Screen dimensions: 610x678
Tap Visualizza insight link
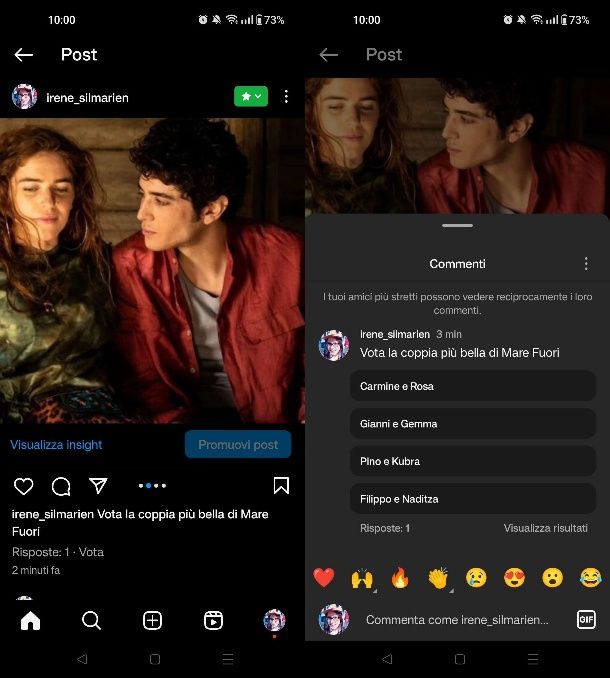56,445
